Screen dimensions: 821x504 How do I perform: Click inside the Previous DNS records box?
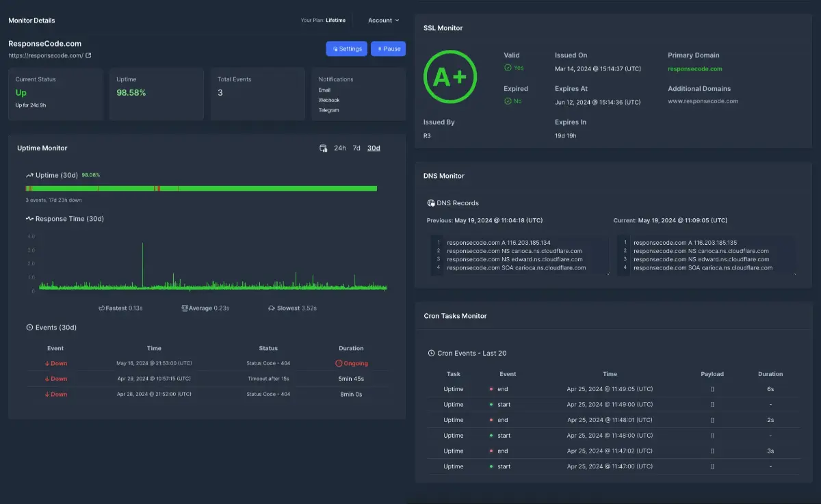(x=519, y=255)
